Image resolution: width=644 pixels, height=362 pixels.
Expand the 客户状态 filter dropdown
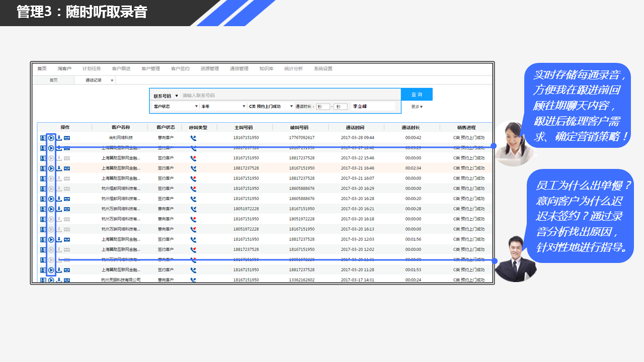(176, 107)
